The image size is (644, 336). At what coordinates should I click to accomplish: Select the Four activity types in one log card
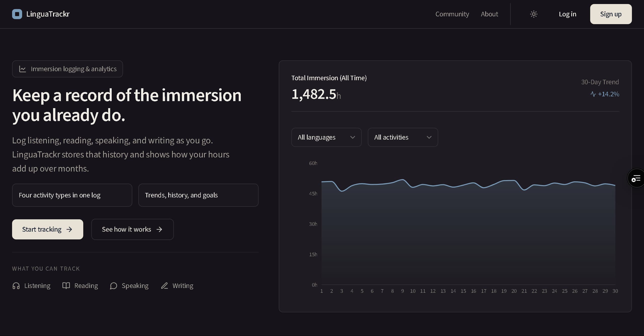point(72,195)
